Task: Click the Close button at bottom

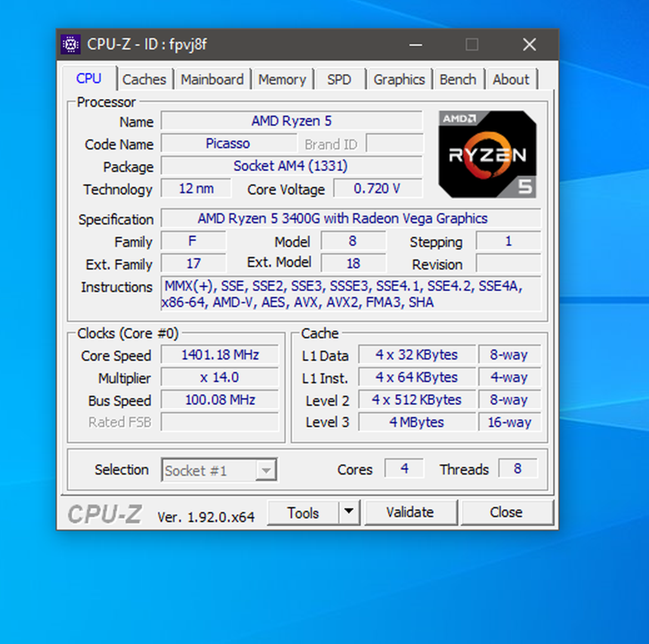Action: click(506, 512)
